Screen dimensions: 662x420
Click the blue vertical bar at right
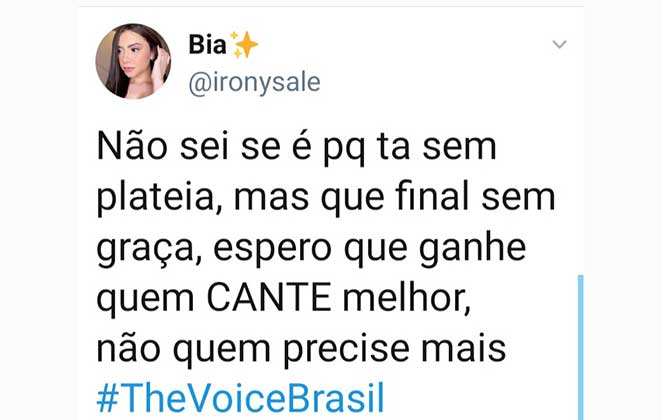(x=580, y=346)
